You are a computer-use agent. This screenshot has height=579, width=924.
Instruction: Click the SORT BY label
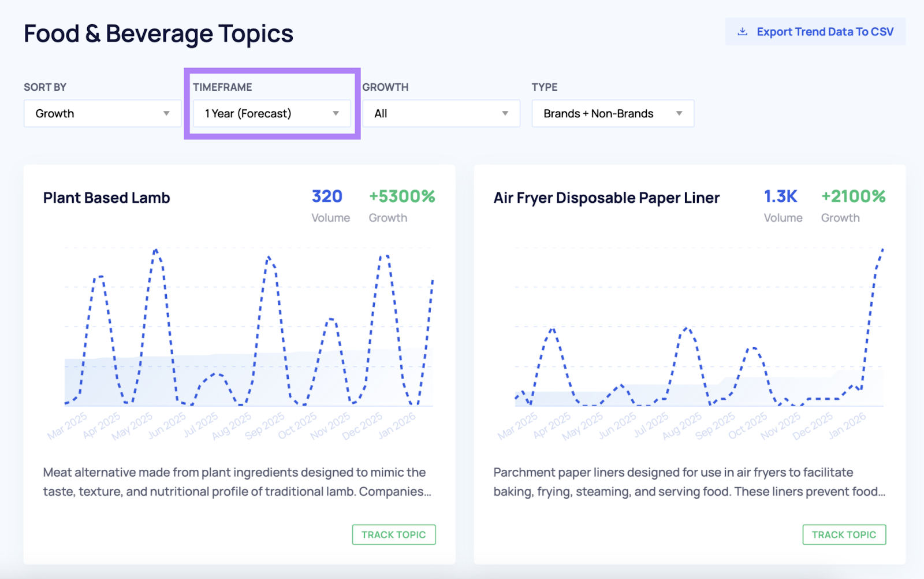(45, 87)
